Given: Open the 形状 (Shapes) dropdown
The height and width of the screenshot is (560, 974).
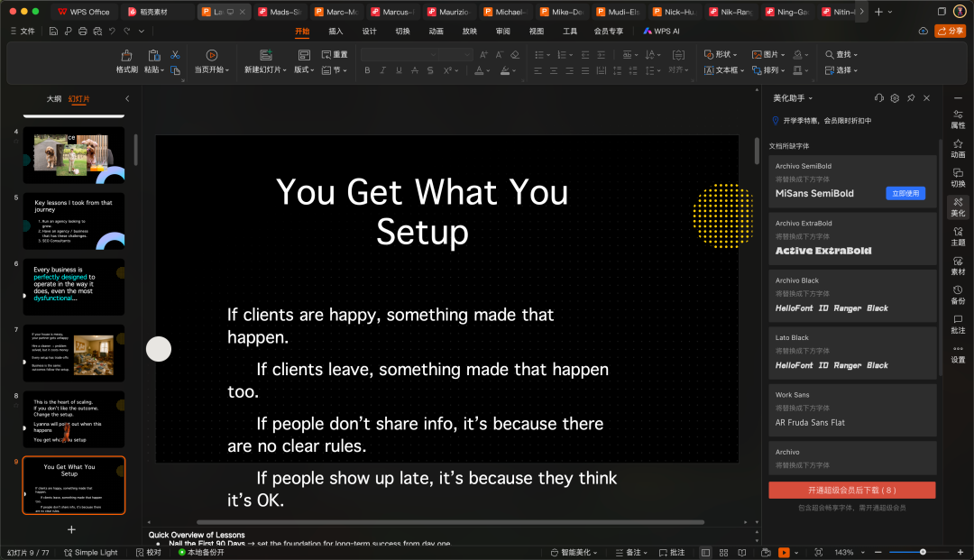Looking at the screenshot, I should click(721, 55).
